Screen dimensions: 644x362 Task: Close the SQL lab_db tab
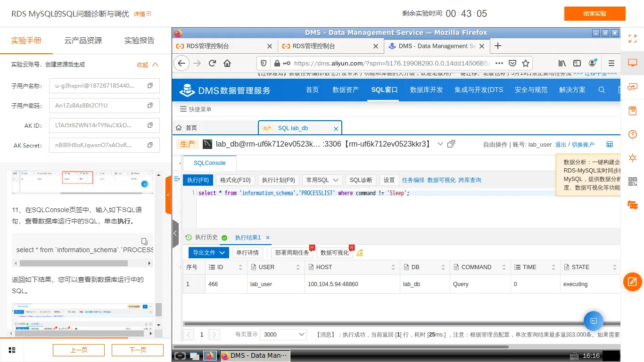(x=336, y=128)
